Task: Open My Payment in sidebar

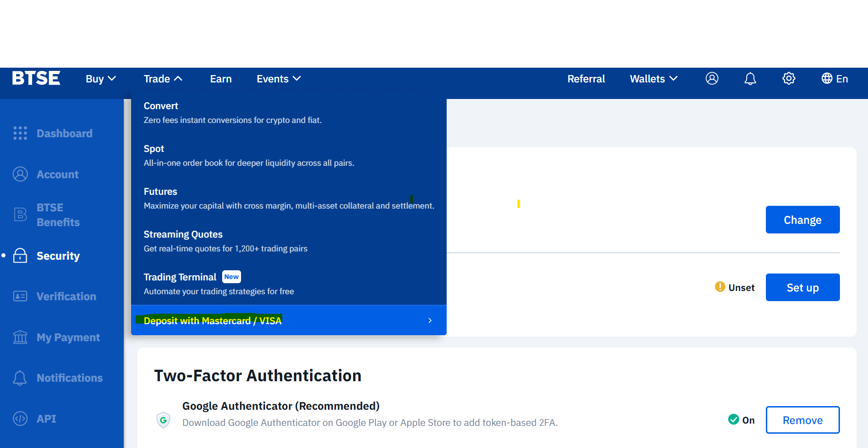Action: point(68,337)
